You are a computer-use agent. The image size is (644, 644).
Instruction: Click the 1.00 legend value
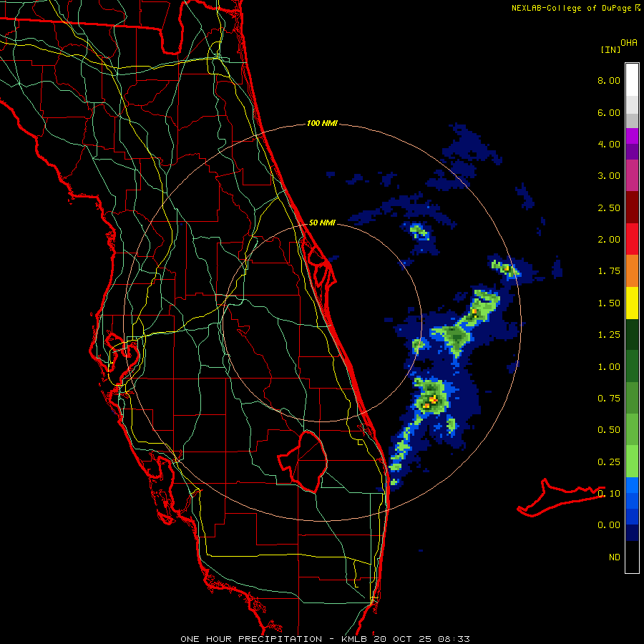point(609,367)
